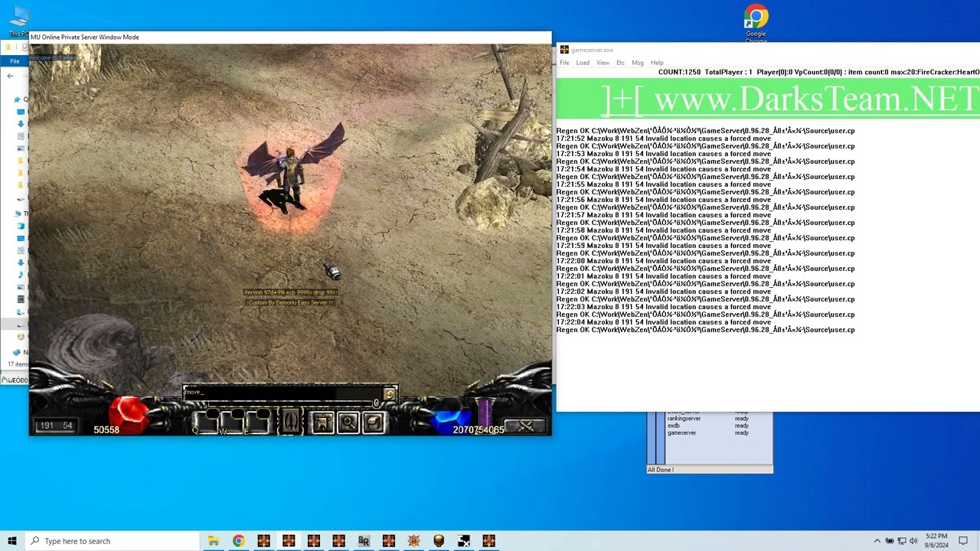Open the notification center
Image resolution: width=980 pixels, height=551 pixels.
point(963,541)
